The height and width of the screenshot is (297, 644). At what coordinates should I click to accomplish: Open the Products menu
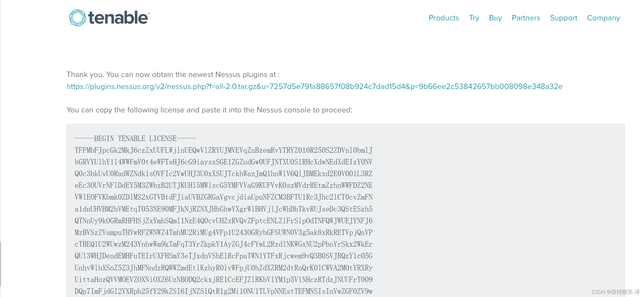click(444, 18)
